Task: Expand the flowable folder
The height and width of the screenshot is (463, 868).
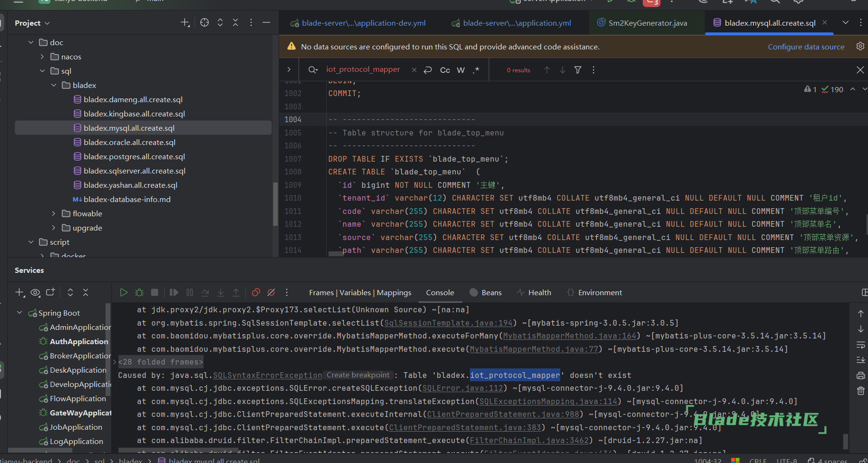Action: point(54,213)
